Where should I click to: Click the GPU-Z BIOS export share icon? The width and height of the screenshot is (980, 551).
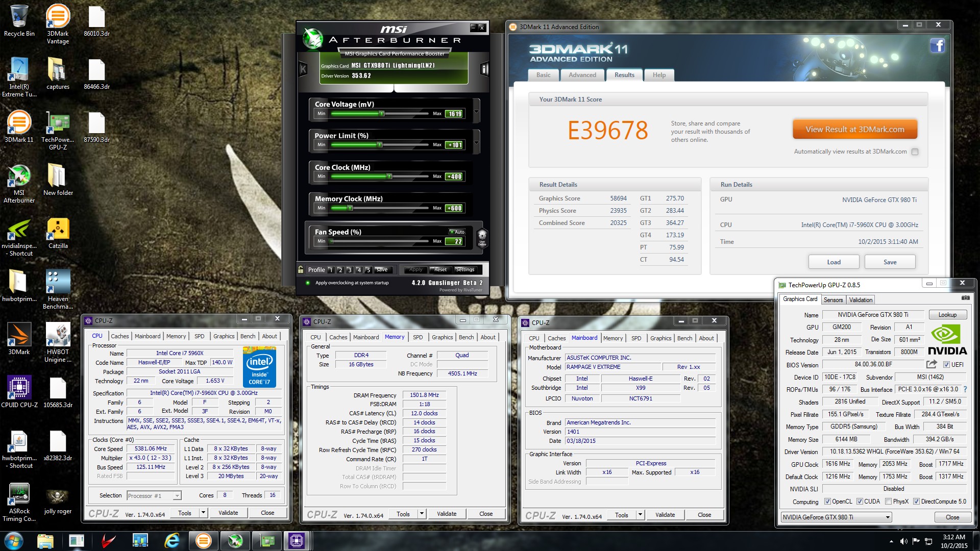[932, 364]
